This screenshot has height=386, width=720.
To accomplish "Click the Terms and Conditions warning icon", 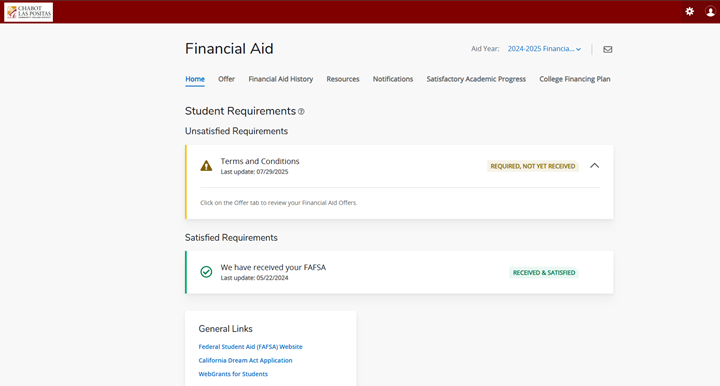I will tap(206, 166).
